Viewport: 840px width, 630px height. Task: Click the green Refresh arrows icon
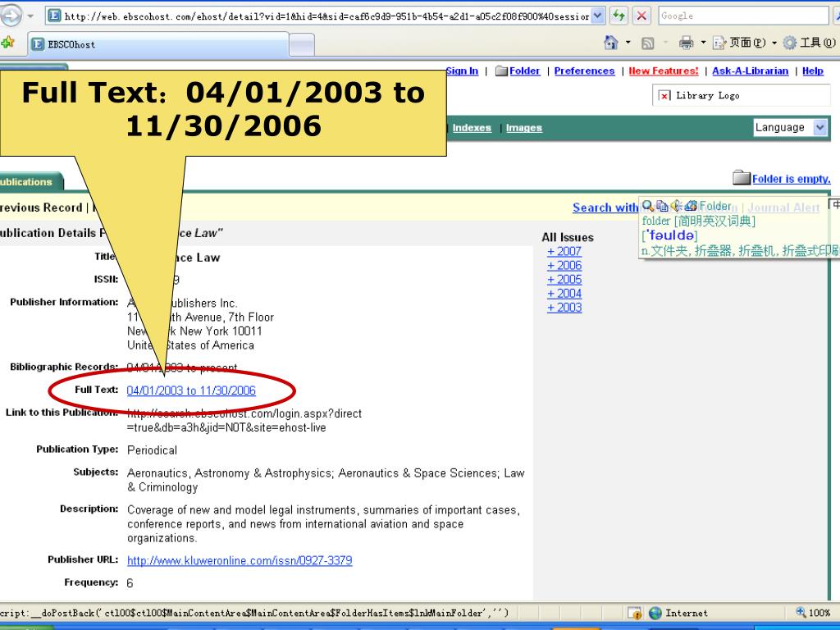(x=619, y=16)
